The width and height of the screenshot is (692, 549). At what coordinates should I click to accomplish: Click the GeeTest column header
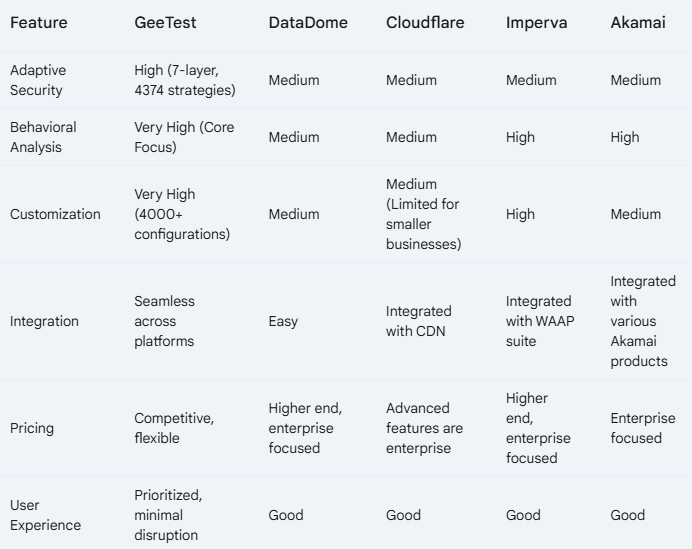tap(165, 23)
